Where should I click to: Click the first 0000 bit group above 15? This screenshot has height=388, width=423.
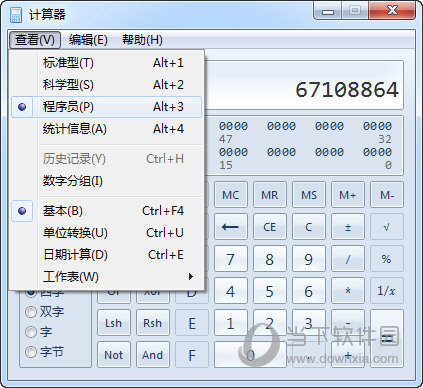(233, 152)
